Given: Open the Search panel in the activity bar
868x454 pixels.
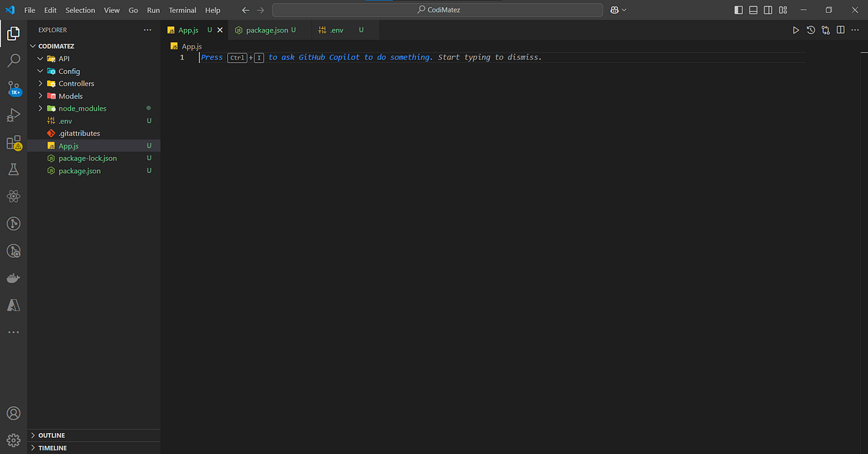Looking at the screenshot, I should coord(13,61).
